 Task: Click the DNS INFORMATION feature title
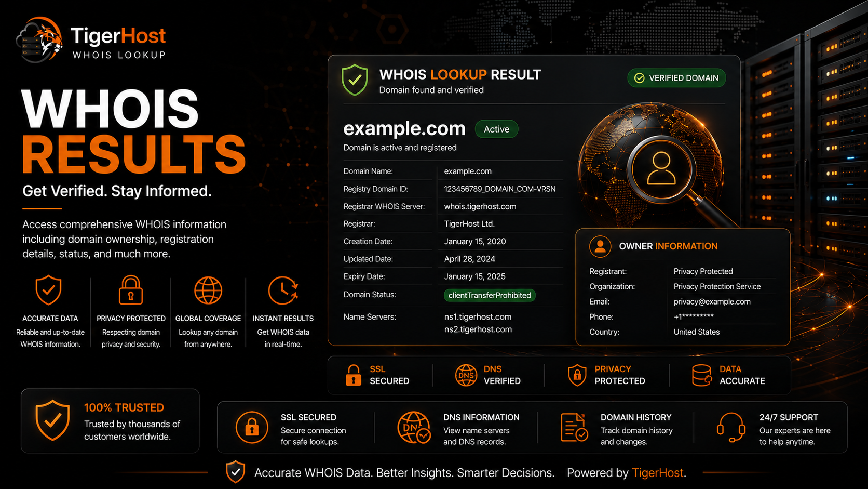coord(481,418)
